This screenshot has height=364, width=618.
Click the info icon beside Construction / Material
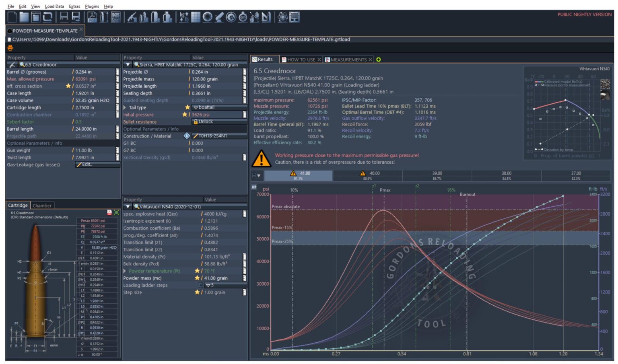pos(187,136)
